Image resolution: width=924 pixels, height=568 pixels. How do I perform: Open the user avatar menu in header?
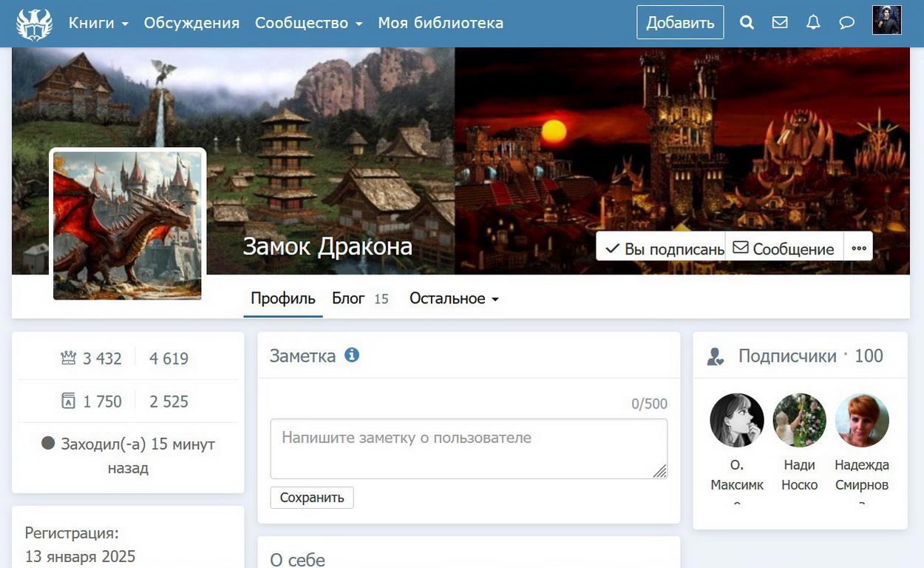point(887,21)
